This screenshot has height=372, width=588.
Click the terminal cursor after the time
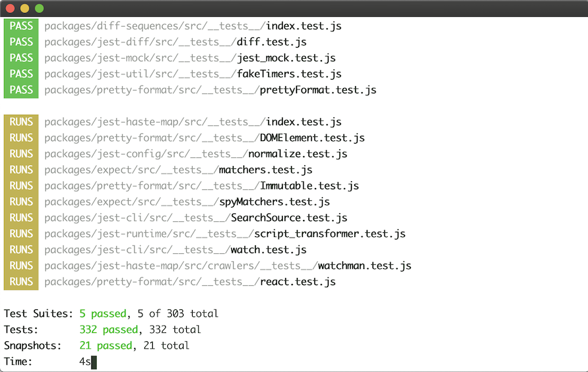click(94, 362)
